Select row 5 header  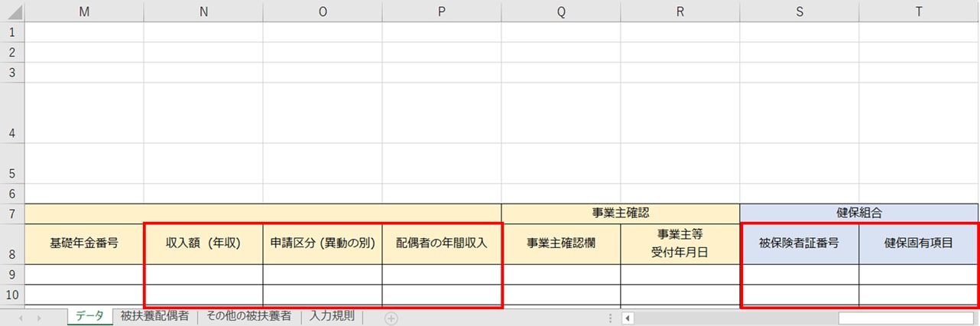click(12, 163)
